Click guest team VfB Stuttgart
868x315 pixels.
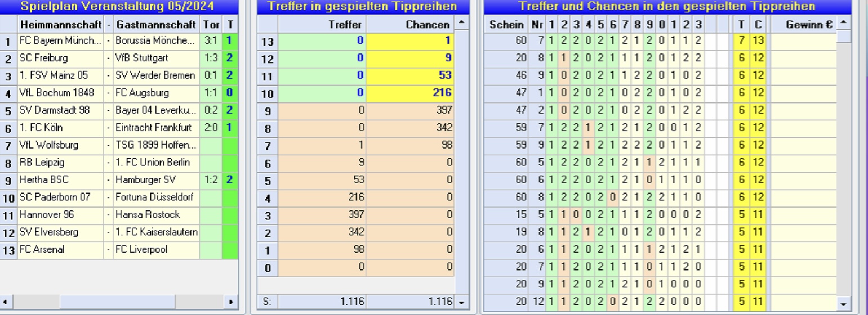coord(157,58)
